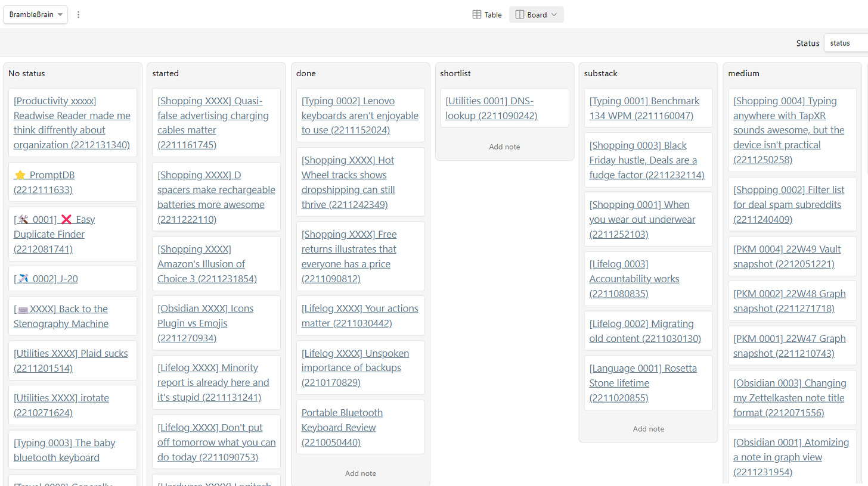
Task: Click the Status field selector showing status
Action: coord(845,43)
